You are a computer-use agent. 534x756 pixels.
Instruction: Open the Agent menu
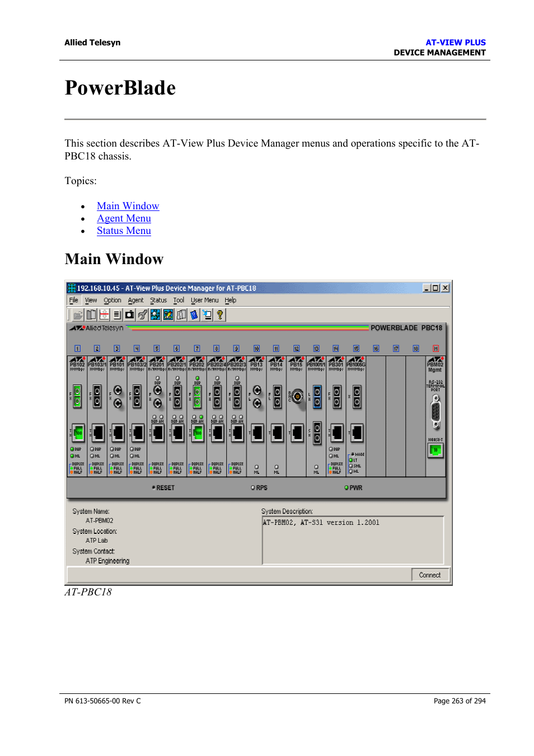(135, 300)
